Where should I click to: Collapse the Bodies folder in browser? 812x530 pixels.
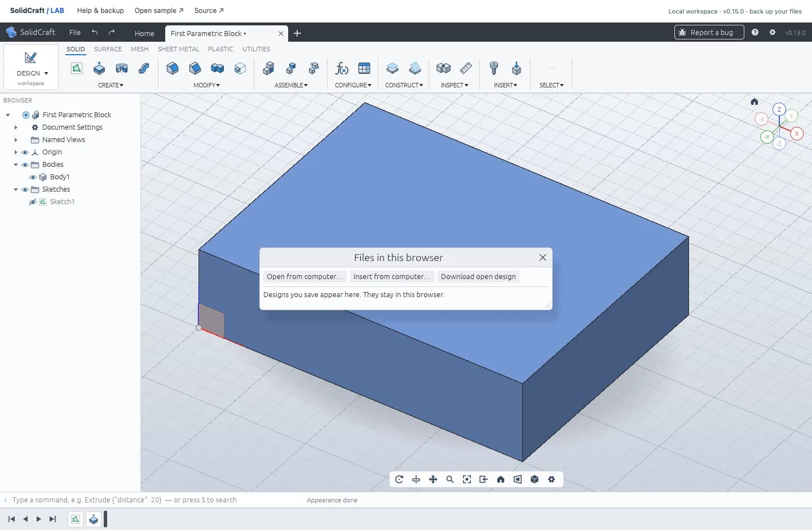point(16,165)
